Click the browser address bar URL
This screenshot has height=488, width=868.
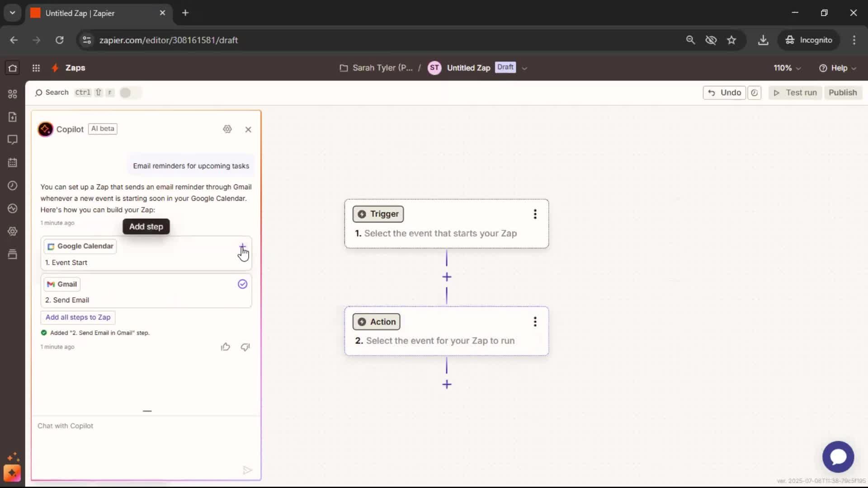click(x=168, y=40)
